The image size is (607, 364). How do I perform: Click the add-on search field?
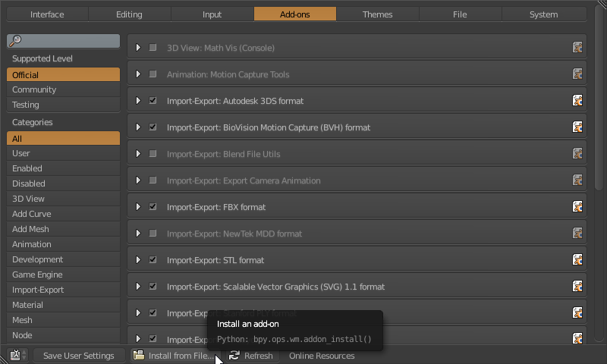[63, 41]
